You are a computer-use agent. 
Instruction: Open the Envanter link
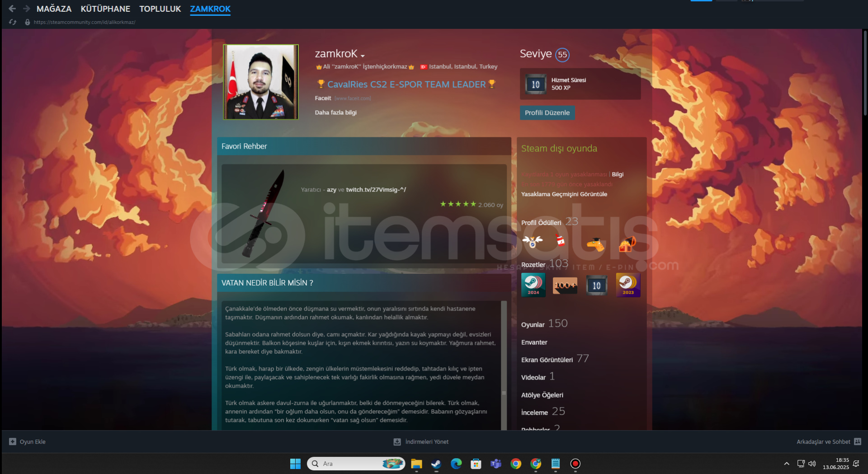pos(534,343)
